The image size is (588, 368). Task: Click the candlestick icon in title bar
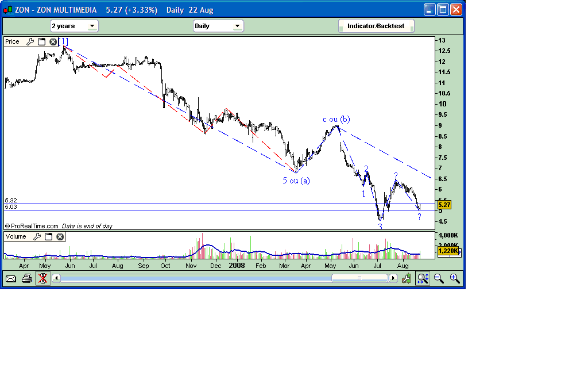click(7, 10)
